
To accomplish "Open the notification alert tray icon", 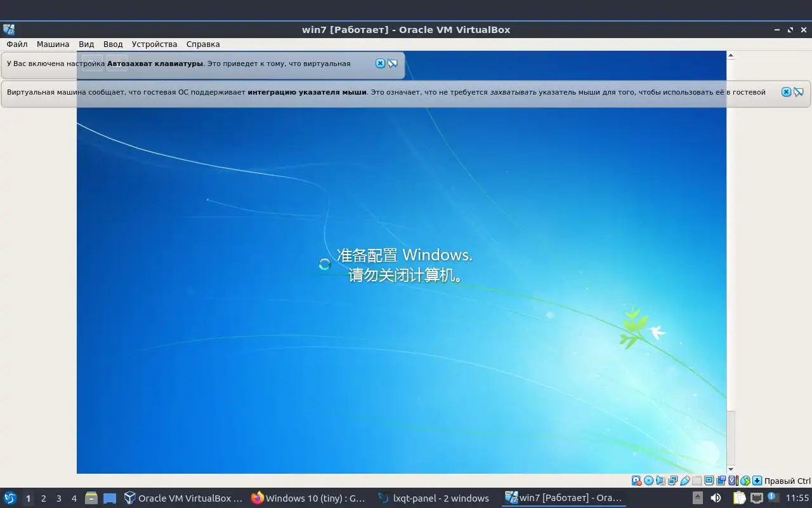I will pyautogui.click(x=772, y=497).
